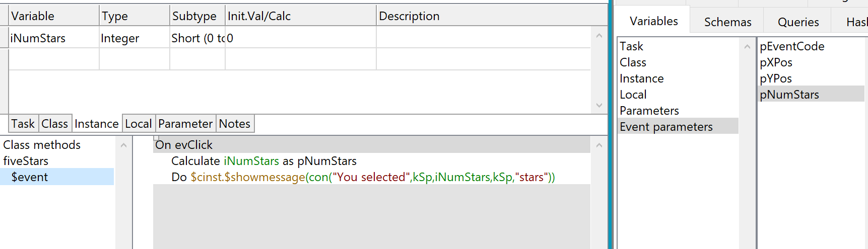Pick pXPos from the catalog list
Viewport: 868px width, 249px height.
(776, 62)
